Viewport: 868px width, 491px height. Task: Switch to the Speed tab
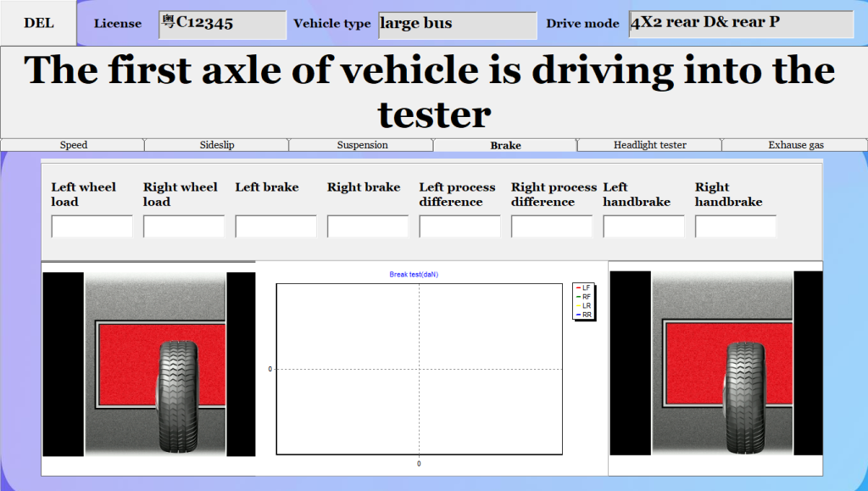pyautogui.click(x=73, y=145)
